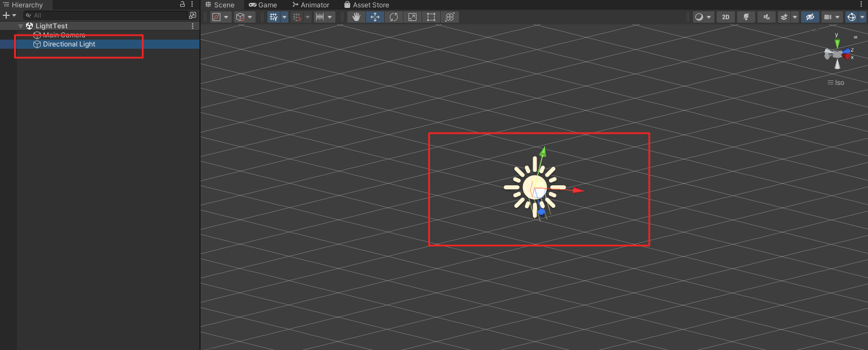Screen dimensions: 868x350
Task: Switch to the Game tab
Action: (x=263, y=5)
